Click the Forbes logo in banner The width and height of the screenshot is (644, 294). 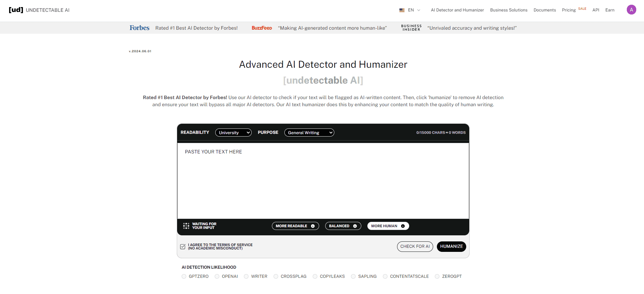139,28
